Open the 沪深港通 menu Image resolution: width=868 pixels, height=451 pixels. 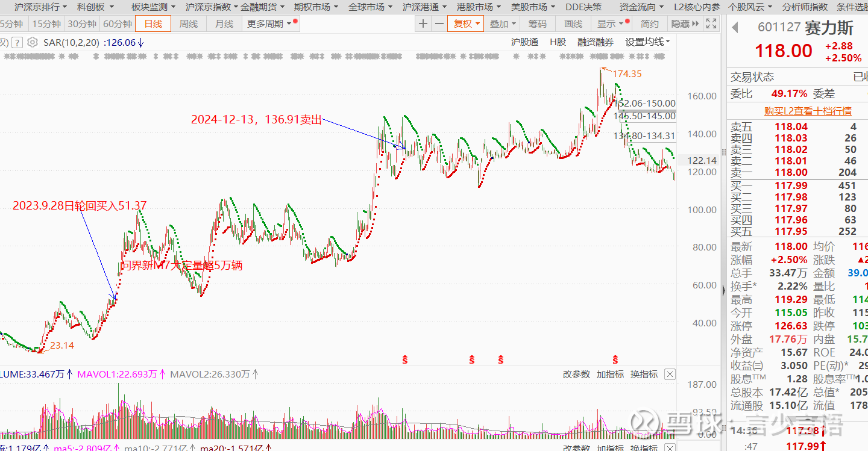click(x=424, y=7)
